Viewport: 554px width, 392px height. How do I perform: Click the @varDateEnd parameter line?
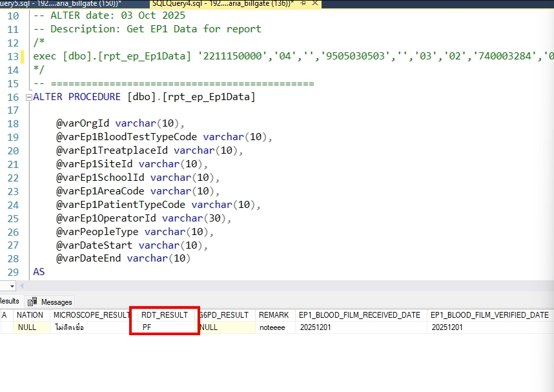coord(123,258)
